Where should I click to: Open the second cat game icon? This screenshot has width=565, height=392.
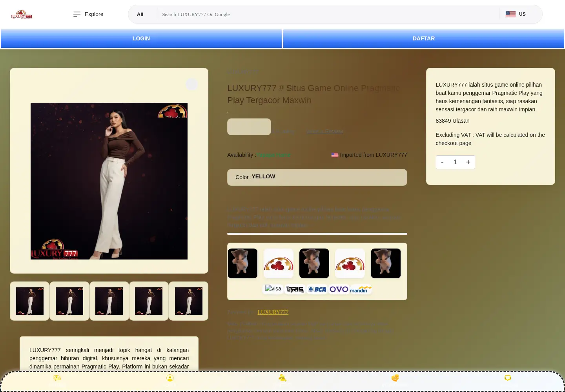[x=314, y=263]
